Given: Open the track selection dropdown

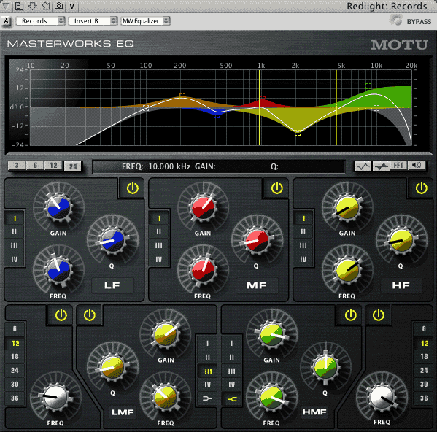Looking at the screenshot, I should tap(40, 21).
